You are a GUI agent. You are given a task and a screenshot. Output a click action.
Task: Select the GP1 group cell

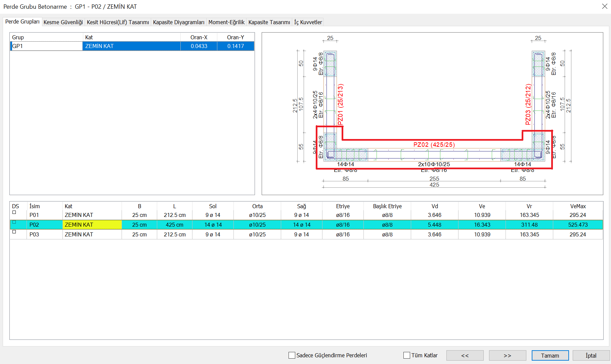pyautogui.click(x=46, y=46)
